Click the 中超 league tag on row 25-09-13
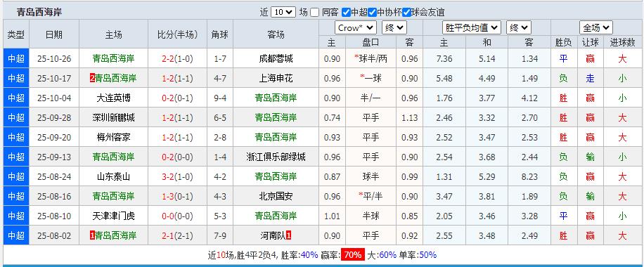644x267 pixels. point(16,157)
